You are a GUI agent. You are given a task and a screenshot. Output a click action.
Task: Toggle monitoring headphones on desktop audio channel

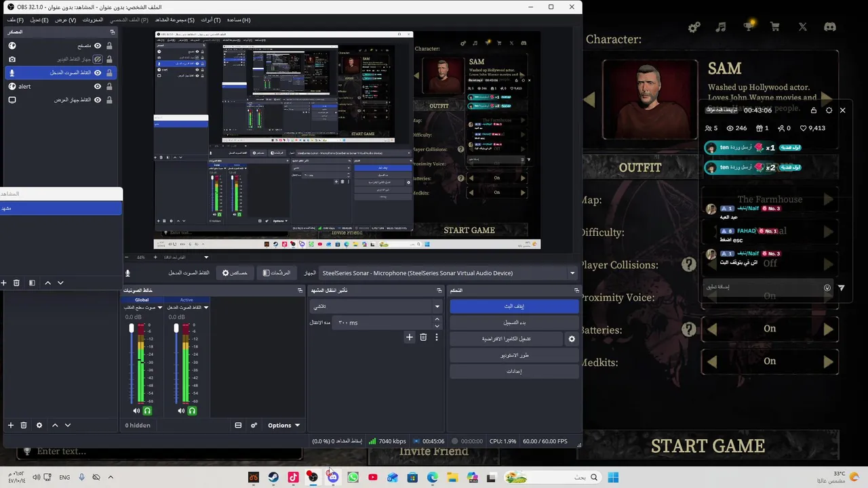click(147, 411)
